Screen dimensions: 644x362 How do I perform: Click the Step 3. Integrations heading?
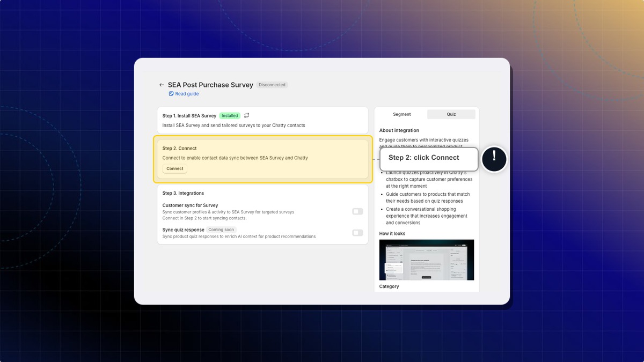[183, 193]
